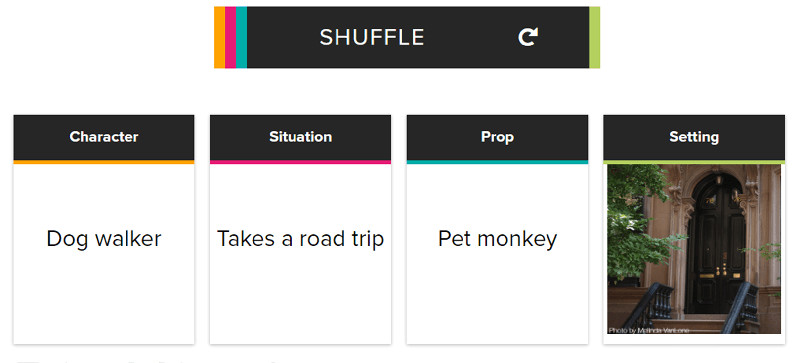Click the green line under Setting header
800x363 pixels.
tap(694, 162)
